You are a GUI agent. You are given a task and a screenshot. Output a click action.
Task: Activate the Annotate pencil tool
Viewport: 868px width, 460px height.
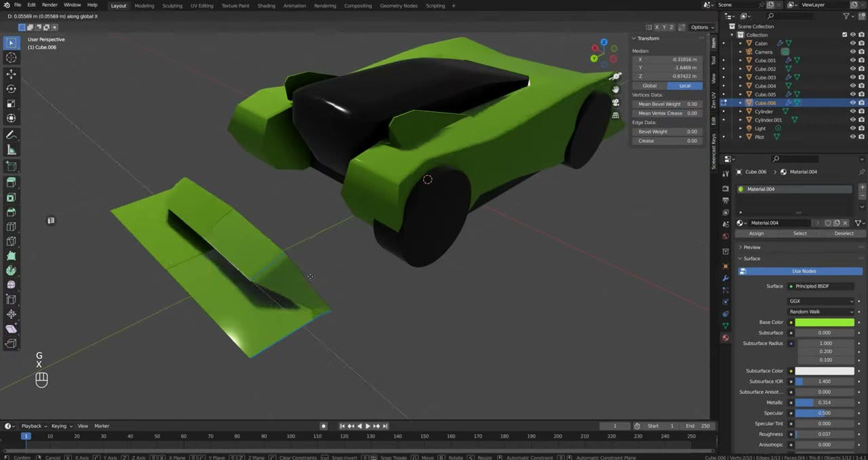click(11, 135)
